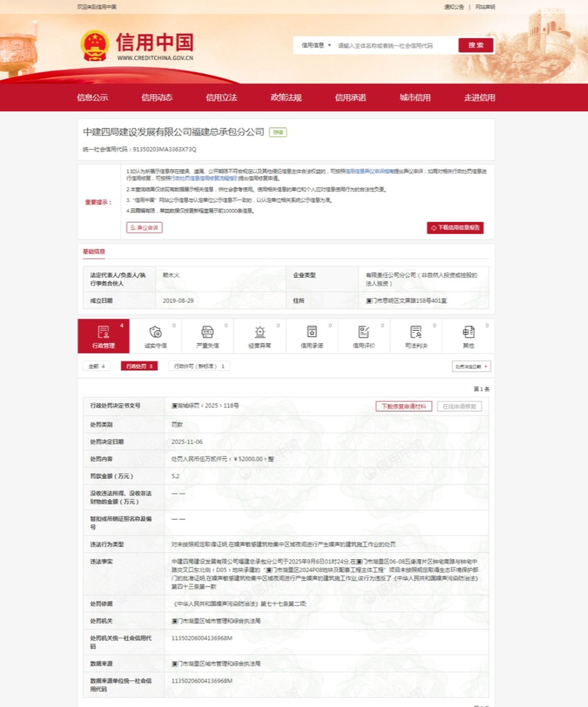Click the 下载修复申请材料 button

point(404,406)
